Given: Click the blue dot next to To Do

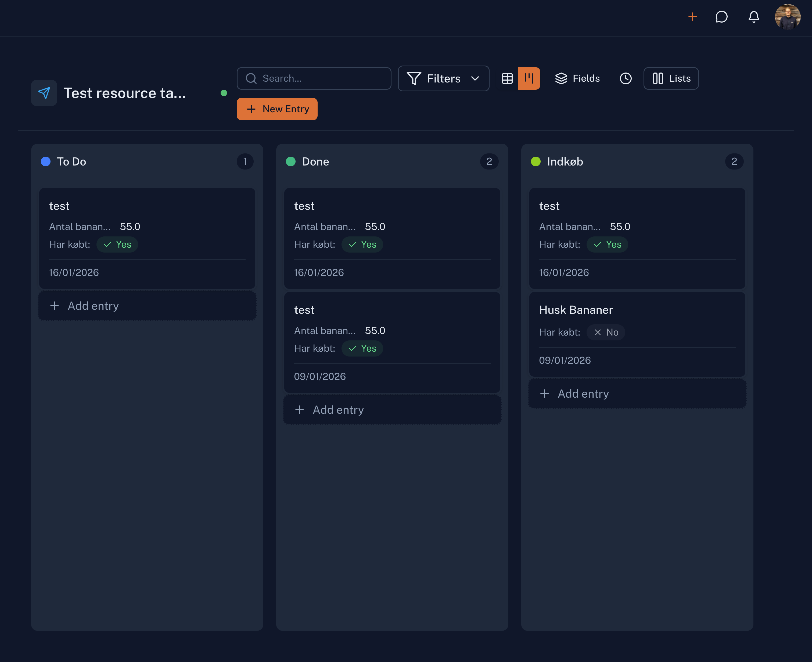Looking at the screenshot, I should 46,161.
